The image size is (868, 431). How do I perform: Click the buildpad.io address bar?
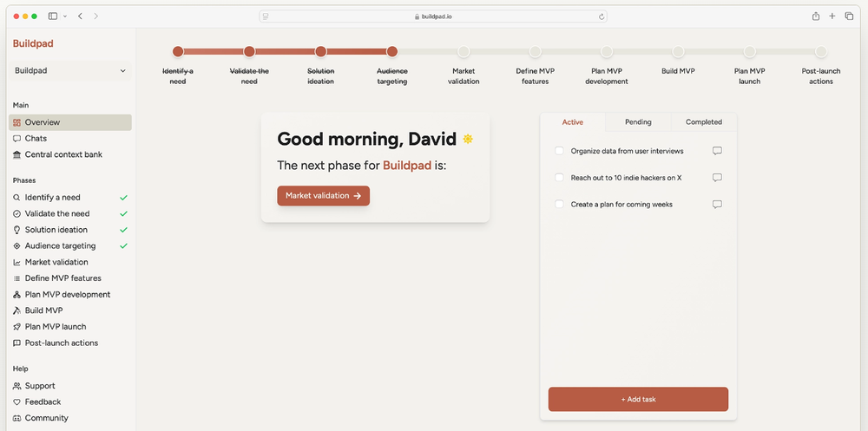pos(433,16)
